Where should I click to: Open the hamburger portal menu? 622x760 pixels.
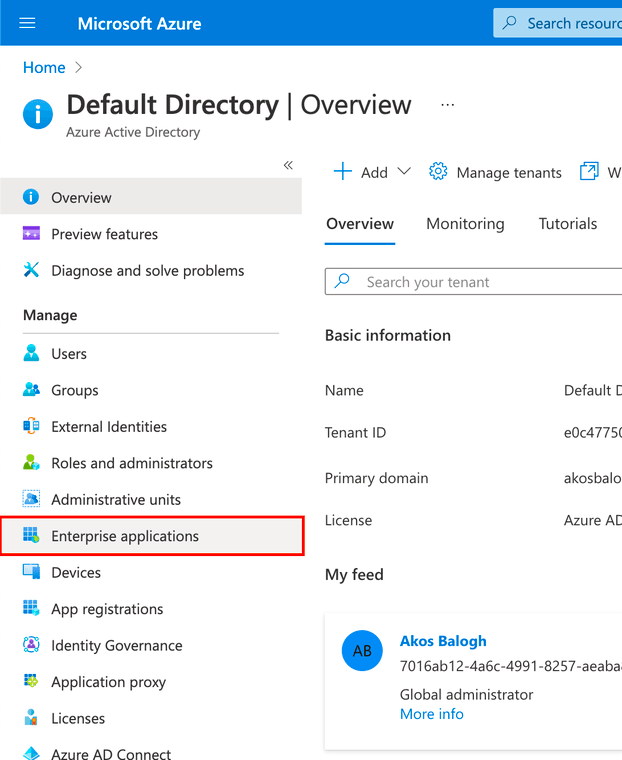point(27,23)
